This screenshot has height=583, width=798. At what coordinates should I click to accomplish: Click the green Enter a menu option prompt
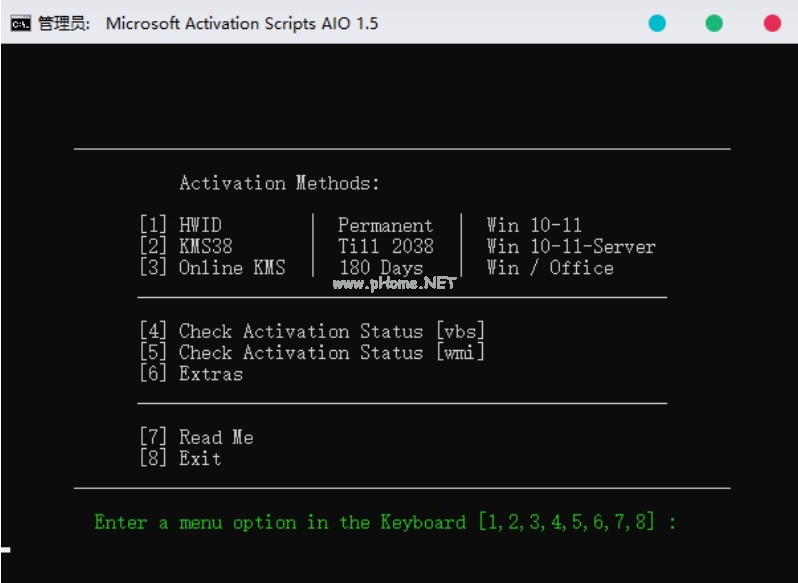385,522
